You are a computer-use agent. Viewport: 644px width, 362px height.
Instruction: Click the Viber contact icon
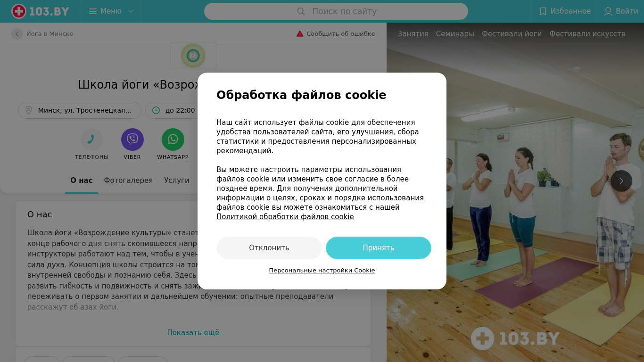click(x=132, y=140)
